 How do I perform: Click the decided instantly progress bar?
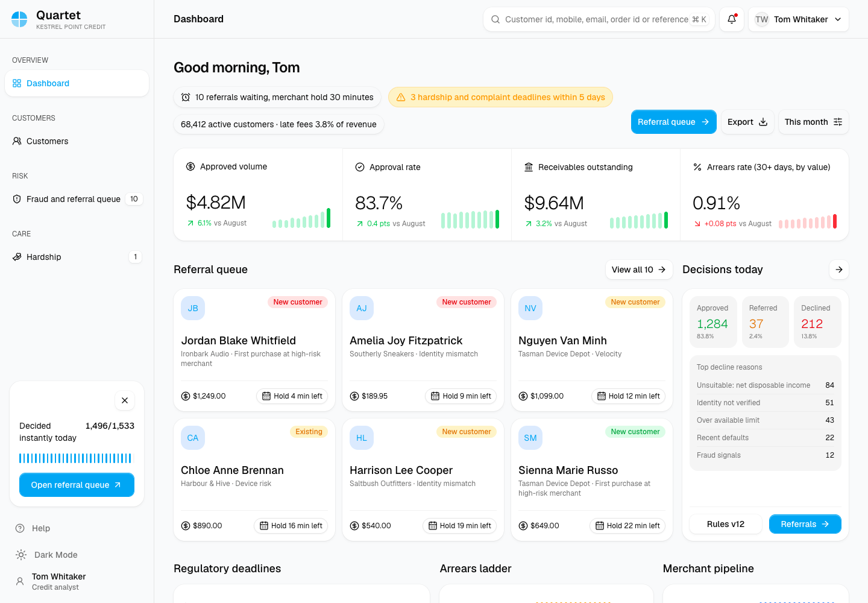point(75,458)
